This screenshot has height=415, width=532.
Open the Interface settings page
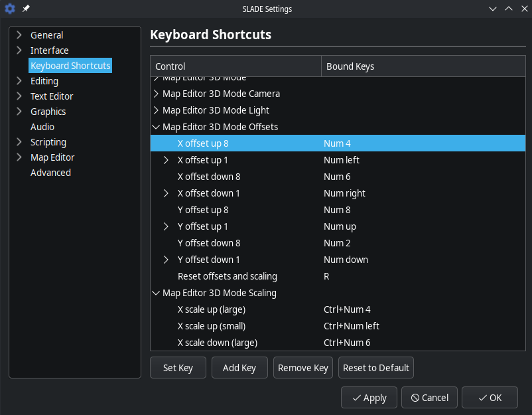coord(50,50)
